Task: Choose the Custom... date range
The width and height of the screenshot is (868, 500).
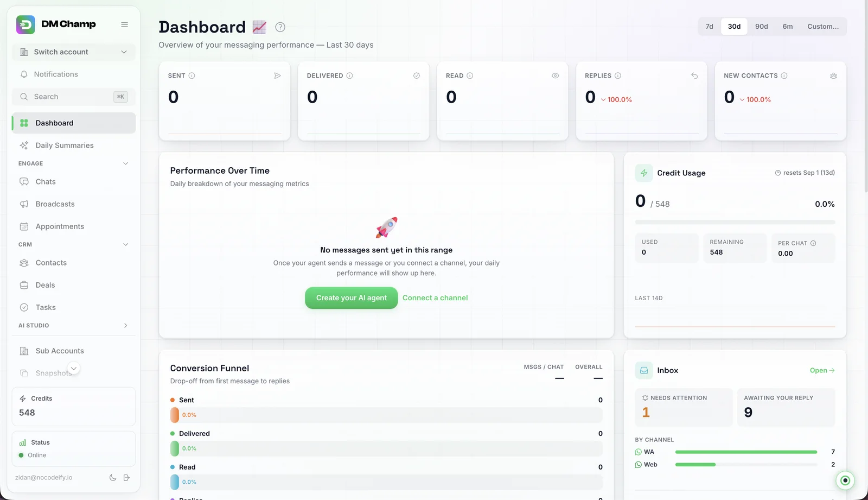Action: point(823,27)
